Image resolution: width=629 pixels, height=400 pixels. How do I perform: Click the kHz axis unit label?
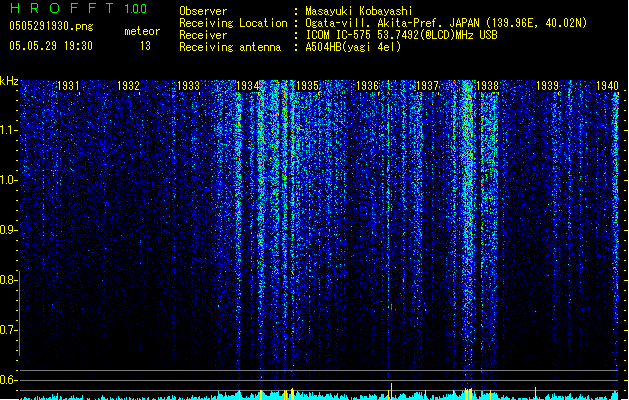pyautogui.click(x=9, y=81)
